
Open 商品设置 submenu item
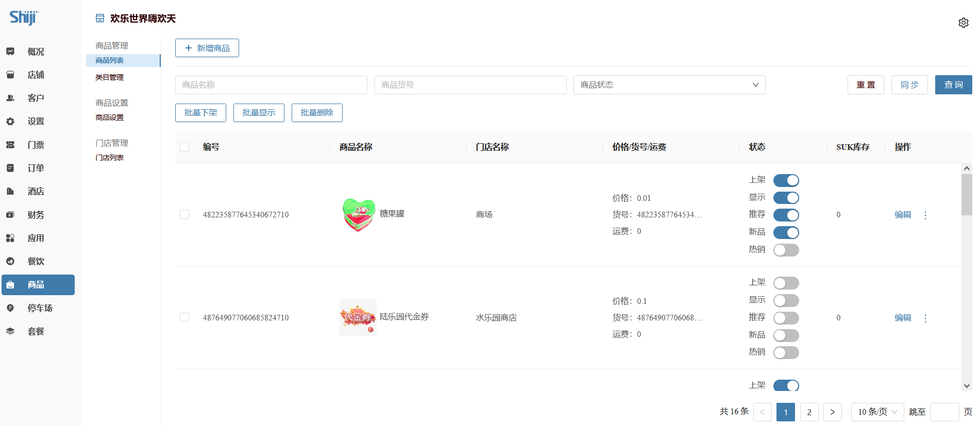109,117
